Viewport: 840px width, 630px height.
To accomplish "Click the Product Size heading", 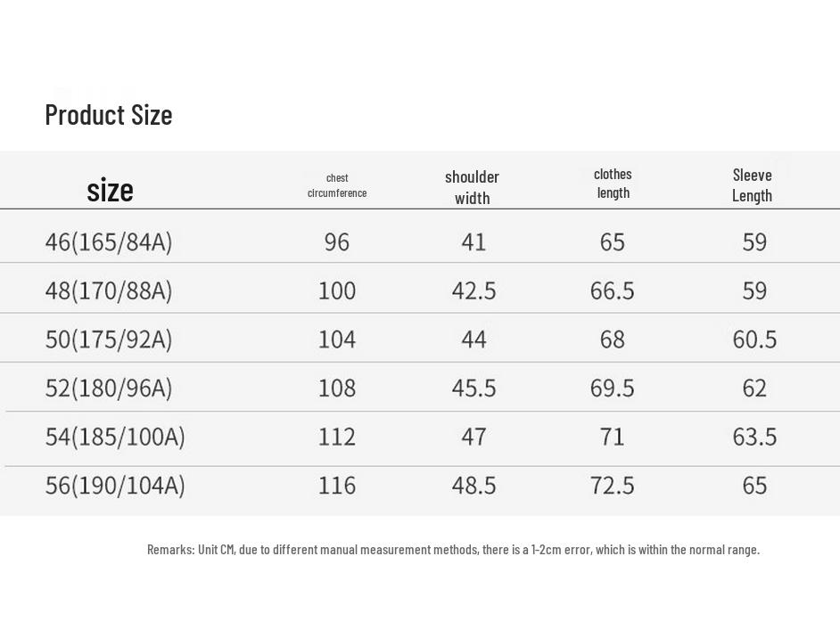I will point(109,115).
